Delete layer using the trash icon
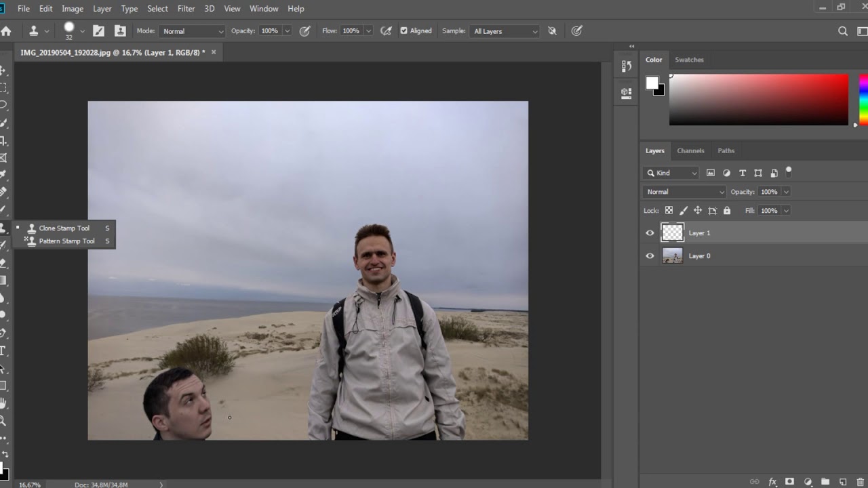Screen dimensions: 868x488 click(x=860, y=482)
